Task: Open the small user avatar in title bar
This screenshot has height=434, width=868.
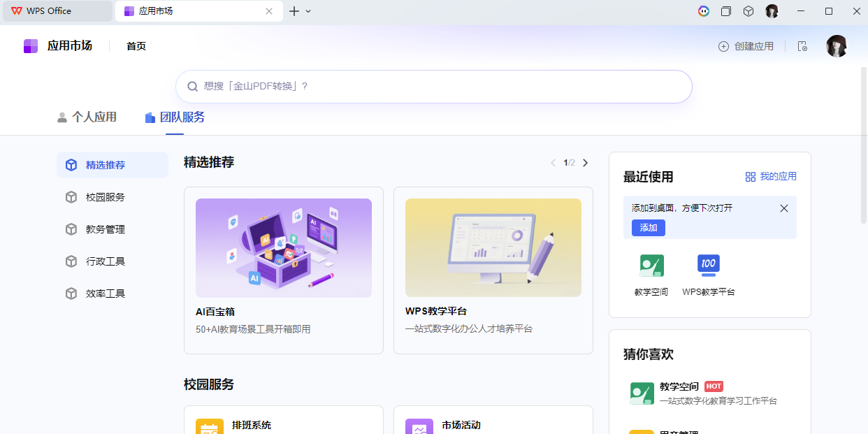Action: 772,11
